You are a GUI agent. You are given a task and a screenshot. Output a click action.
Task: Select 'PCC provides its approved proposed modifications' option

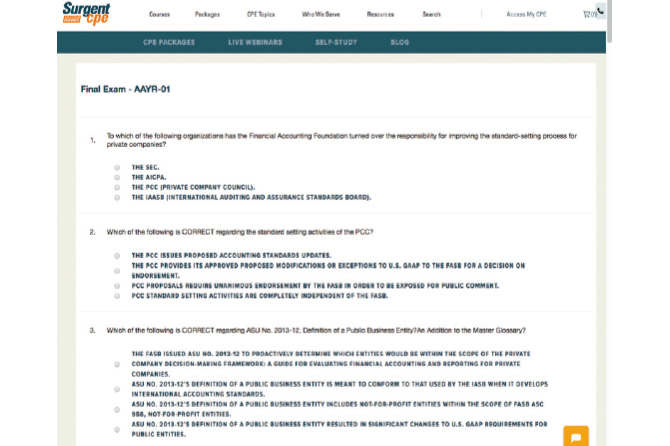tap(117, 271)
